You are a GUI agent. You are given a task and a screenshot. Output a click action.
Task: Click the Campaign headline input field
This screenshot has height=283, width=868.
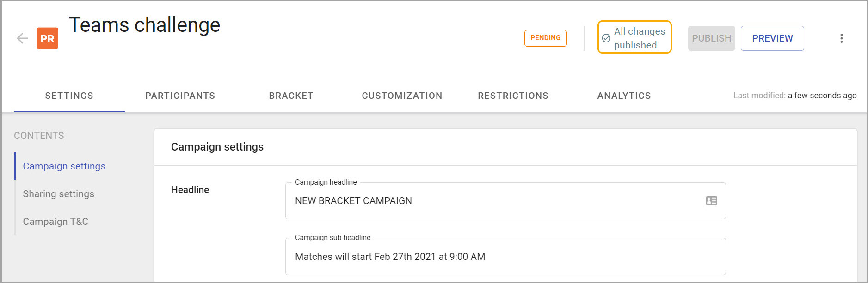505,201
